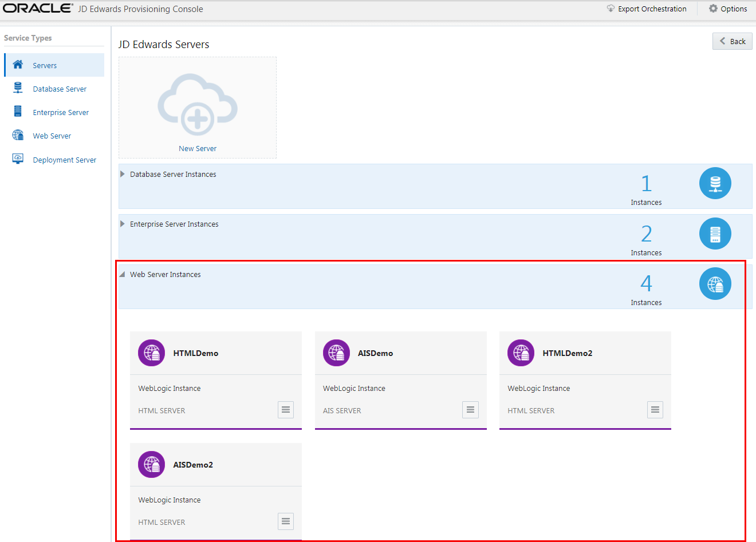
Task: Open the hamburger menu on the HTMLDemo2 card
Action: tap(655, 410)
